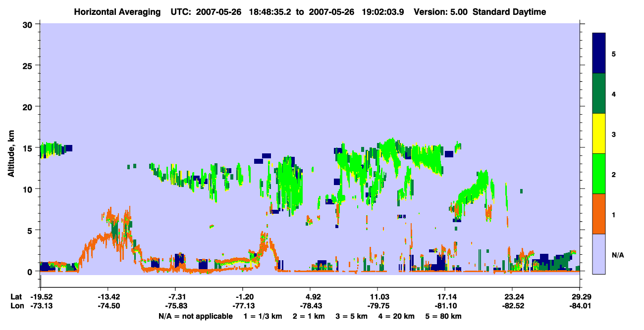The height and width of the screenshot is (330, 644).
Task: Click longitude value -74.50
Action: pyautogui.click(x=108, y=306)
